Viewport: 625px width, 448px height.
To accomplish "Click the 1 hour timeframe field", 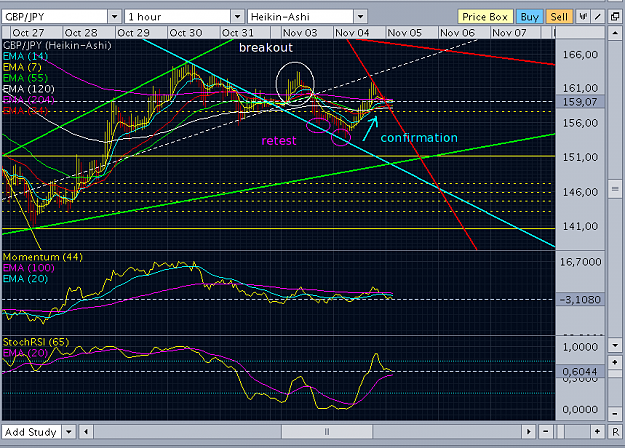I will coord(178,17).
